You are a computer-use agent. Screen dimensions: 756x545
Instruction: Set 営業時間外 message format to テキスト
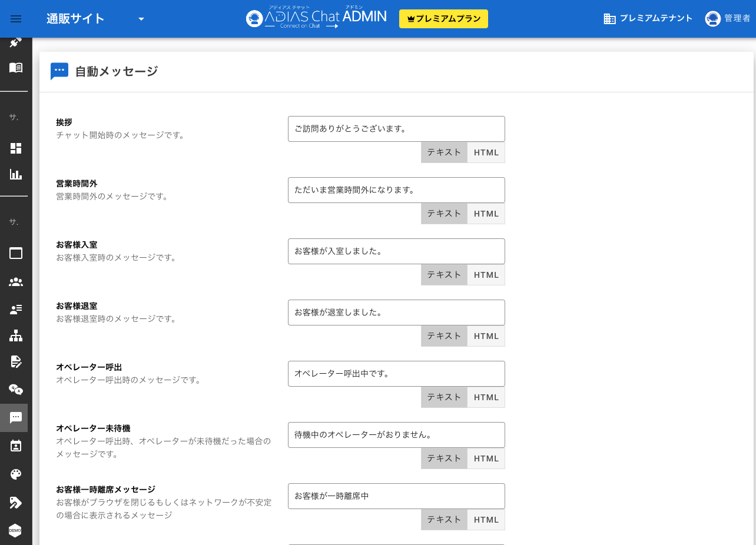[444, 214]
